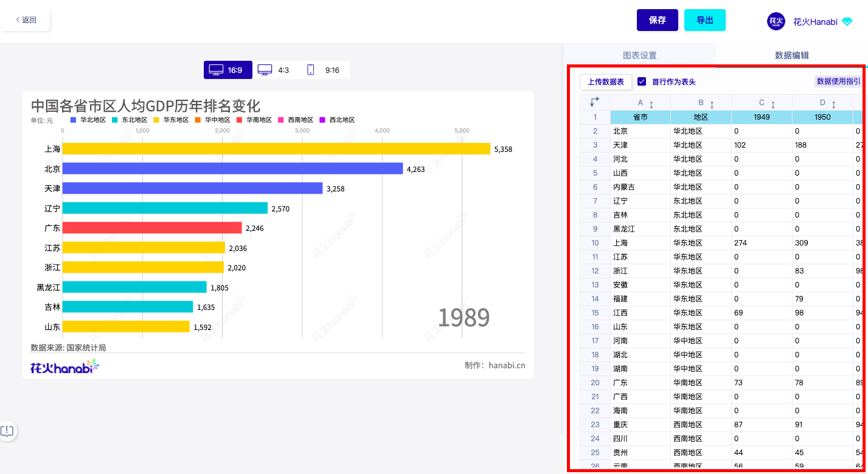Select the value 274 in 上海 row
This screenshot has height=474, width=868.
[762, 243]
